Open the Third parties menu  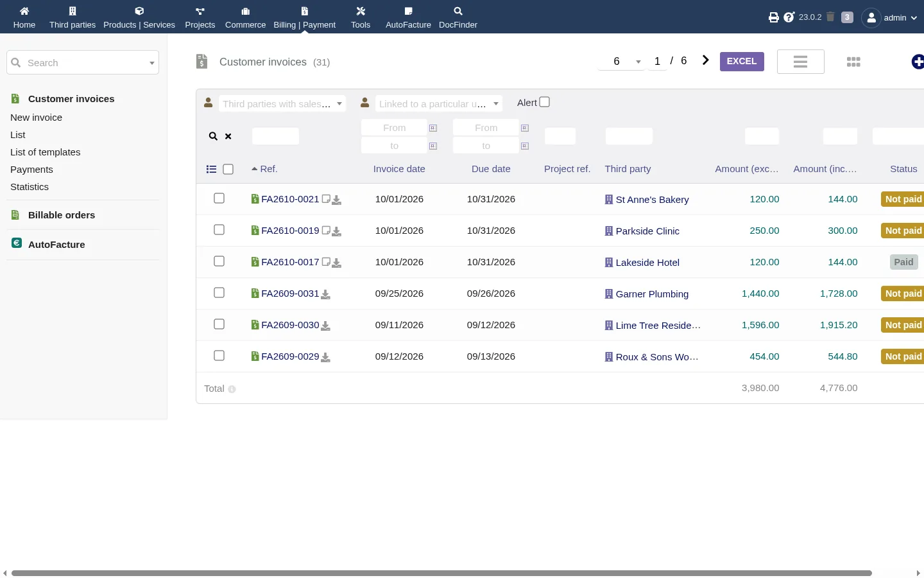pyautogui.click(x=73, y=17)
